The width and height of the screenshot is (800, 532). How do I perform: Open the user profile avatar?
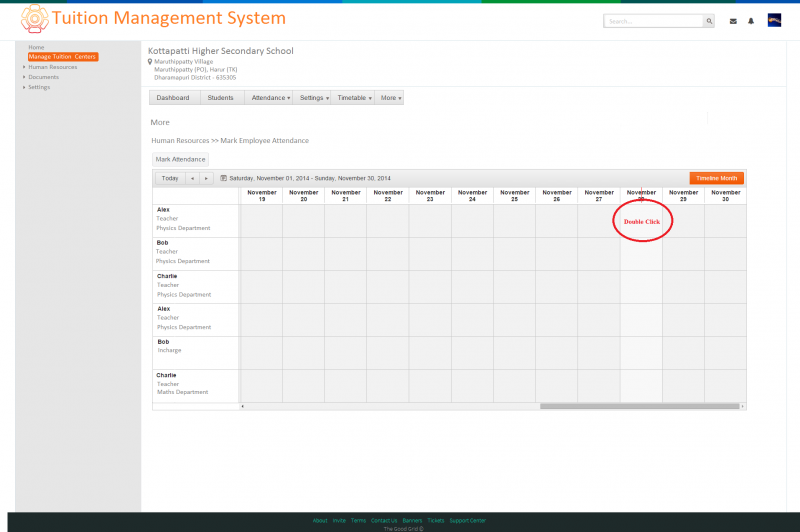pyautogui.click(x=774, y=20)
